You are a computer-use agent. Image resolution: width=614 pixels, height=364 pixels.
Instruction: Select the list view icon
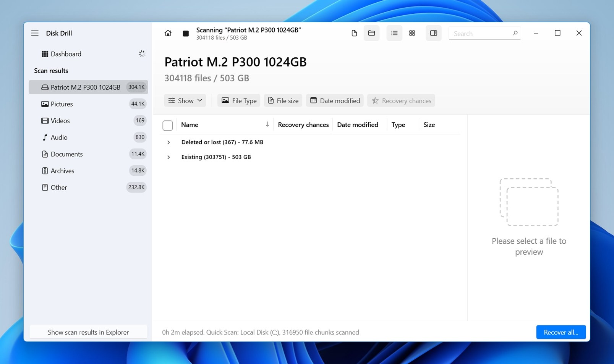pyautogui.click(x=394, y=33)
